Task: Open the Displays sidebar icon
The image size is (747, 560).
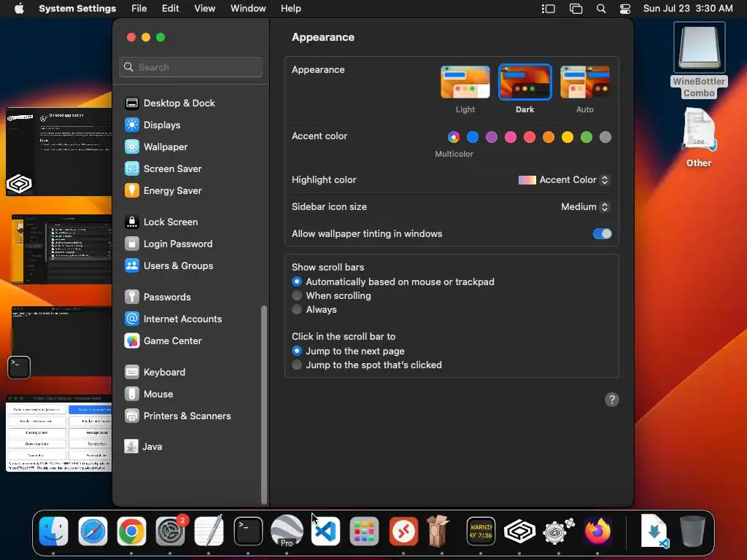Action: pyautogui.click(x=132, y=125)
